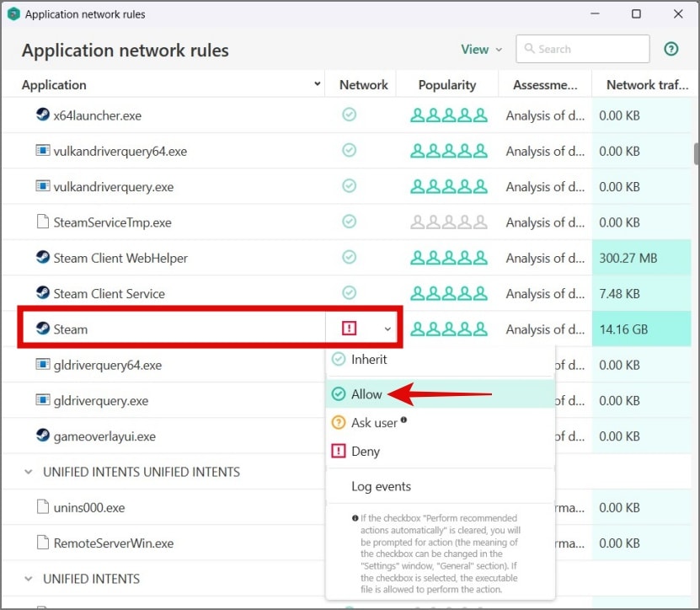Select Ask user in the network menu
Viewport: 700px width, 610px height.
pyautogui.click(x=441, y=422)
